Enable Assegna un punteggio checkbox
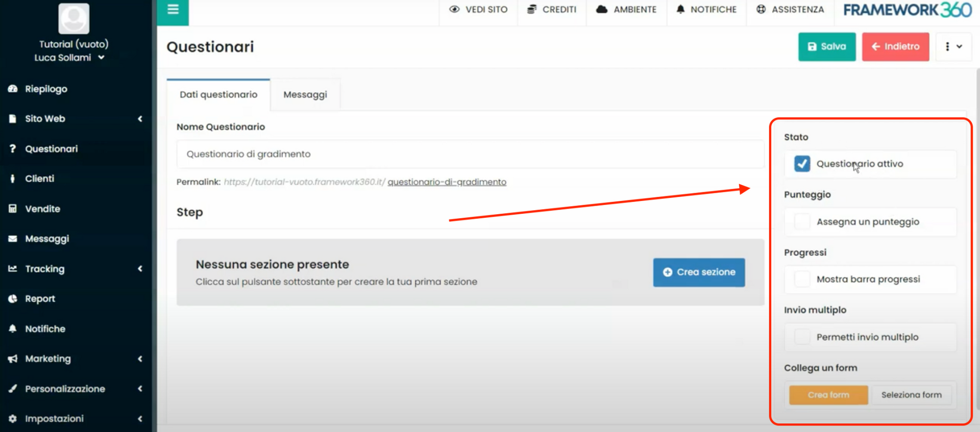The width and height of the screenshot is (980, 432). point(802,222)
